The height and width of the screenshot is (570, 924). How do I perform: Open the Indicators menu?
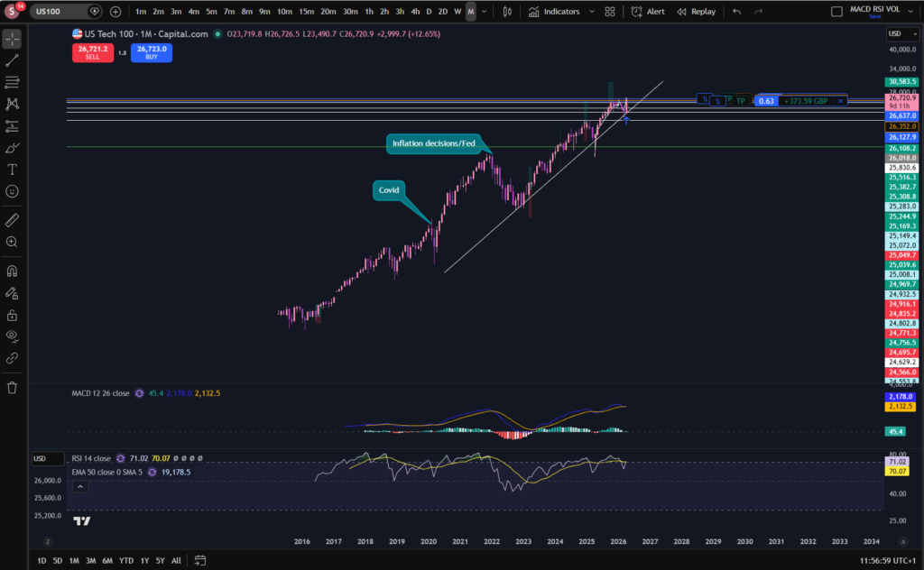(555, 11)
